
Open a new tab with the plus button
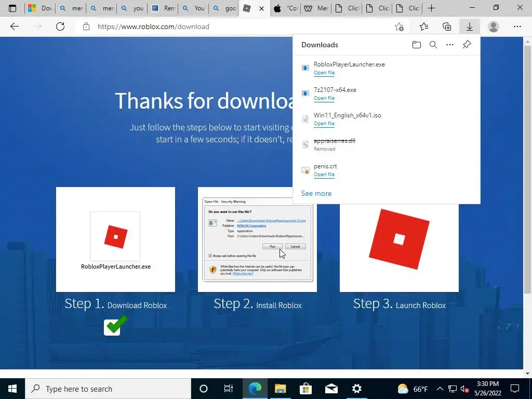431,8
